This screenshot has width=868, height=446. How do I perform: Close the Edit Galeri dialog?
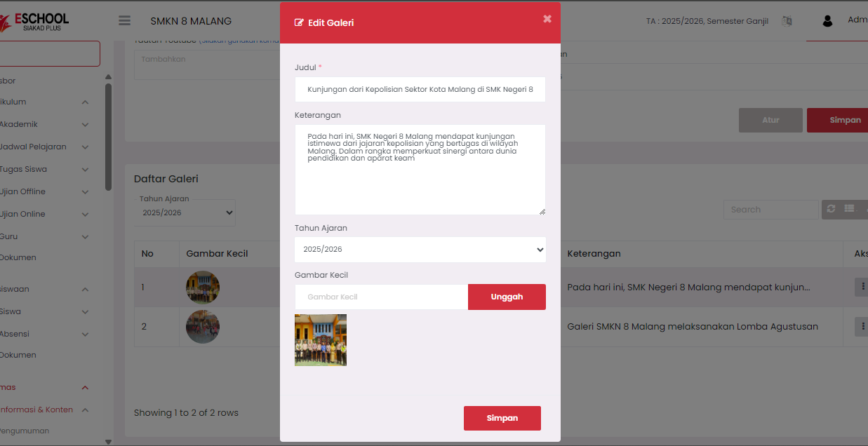point(547,19)
